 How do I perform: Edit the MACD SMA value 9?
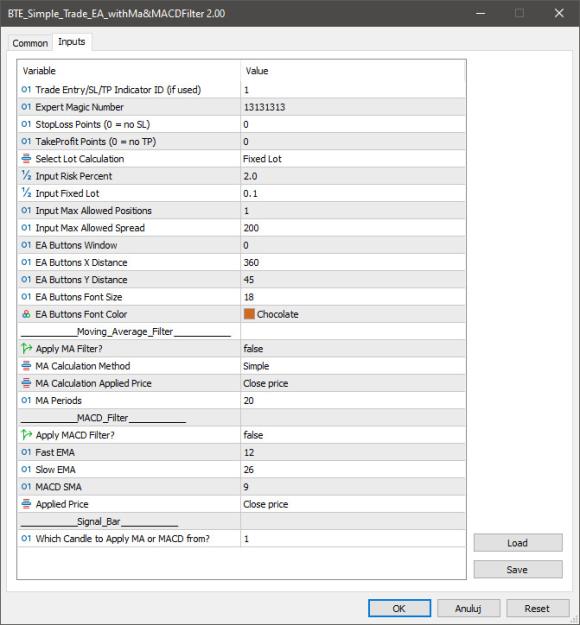[353, 487]
